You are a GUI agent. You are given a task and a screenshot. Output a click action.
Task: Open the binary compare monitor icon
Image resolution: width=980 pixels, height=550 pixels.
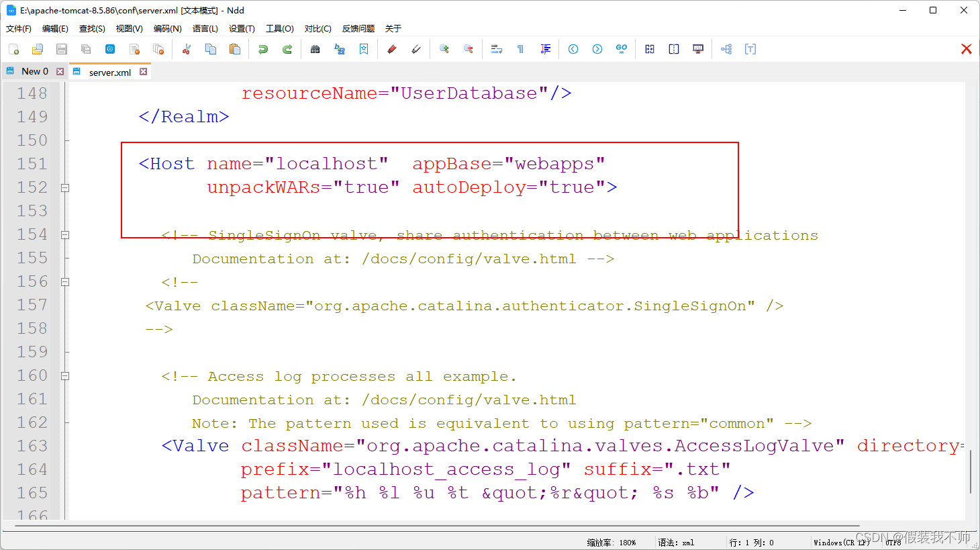click(x=698, y=49)
